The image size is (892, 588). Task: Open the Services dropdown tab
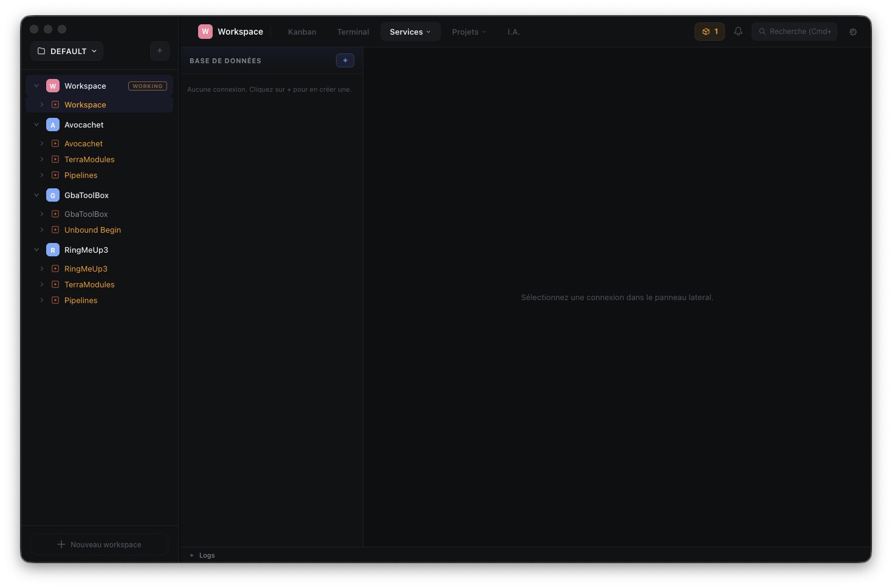pos(410,31)
